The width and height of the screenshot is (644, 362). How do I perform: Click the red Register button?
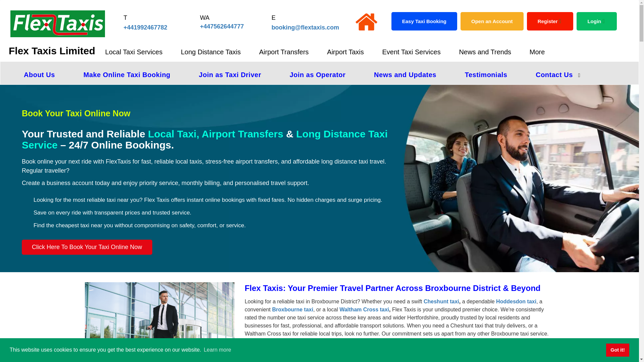550,21
